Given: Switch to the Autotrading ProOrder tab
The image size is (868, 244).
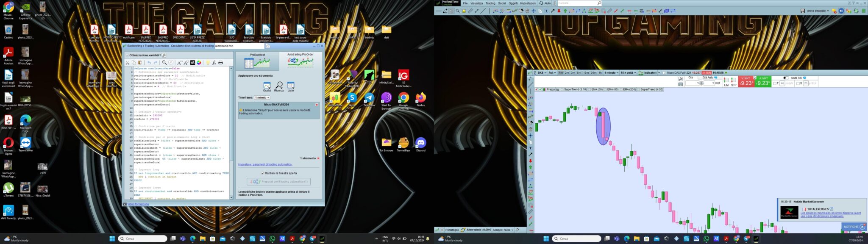Looking at the screenshot, I should [x=300, y=61].
